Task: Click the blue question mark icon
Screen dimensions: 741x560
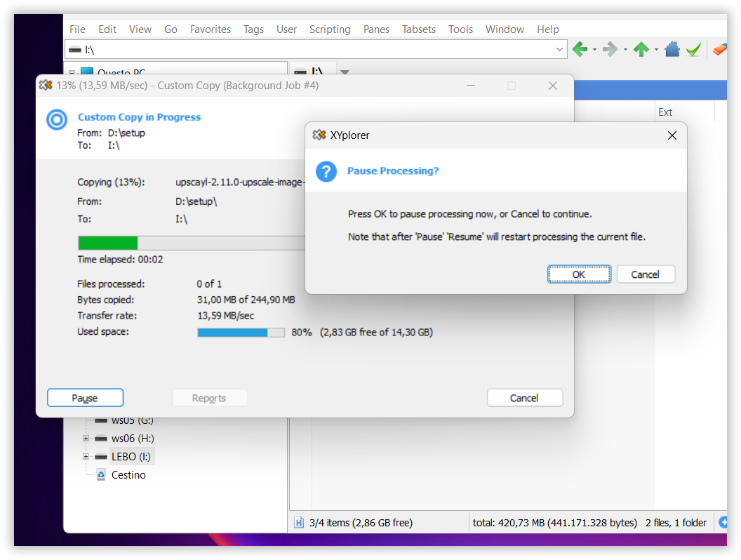Action: tap(326, 171)
